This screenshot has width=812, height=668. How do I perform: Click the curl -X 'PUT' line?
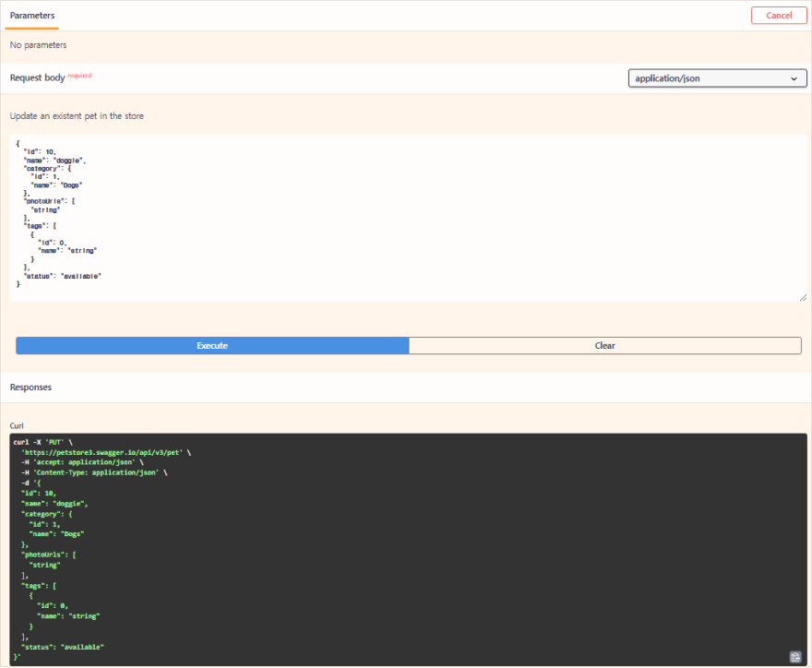(44, 442)
